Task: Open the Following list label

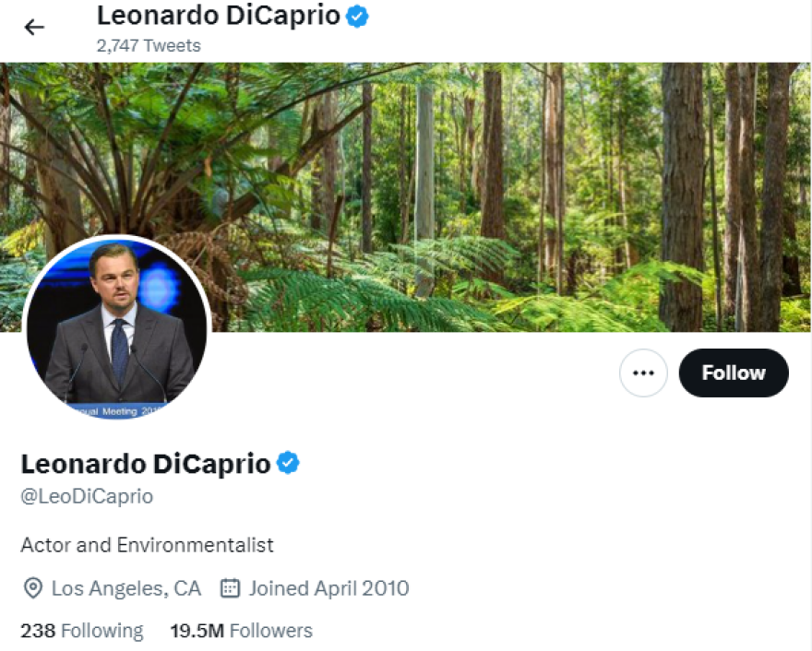Action: pos(101,631)
